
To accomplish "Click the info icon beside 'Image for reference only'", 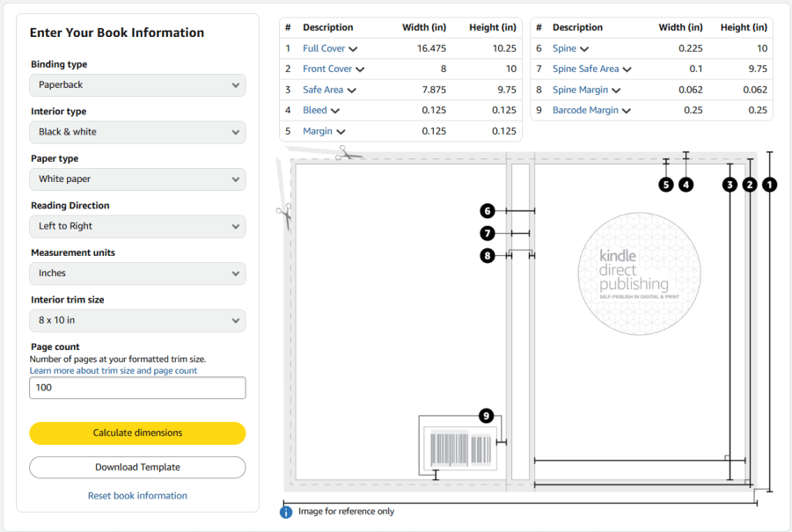I will point(286,512).
